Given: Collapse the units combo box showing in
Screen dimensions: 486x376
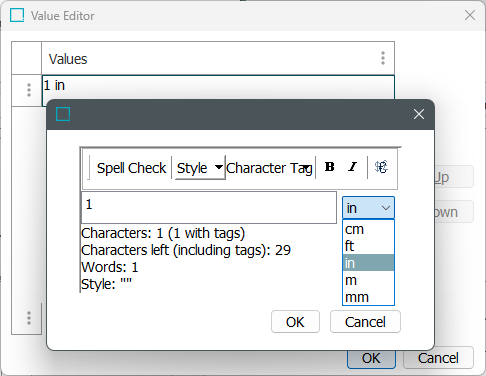Looking at the screenshot, I should (x=368, y=208).
